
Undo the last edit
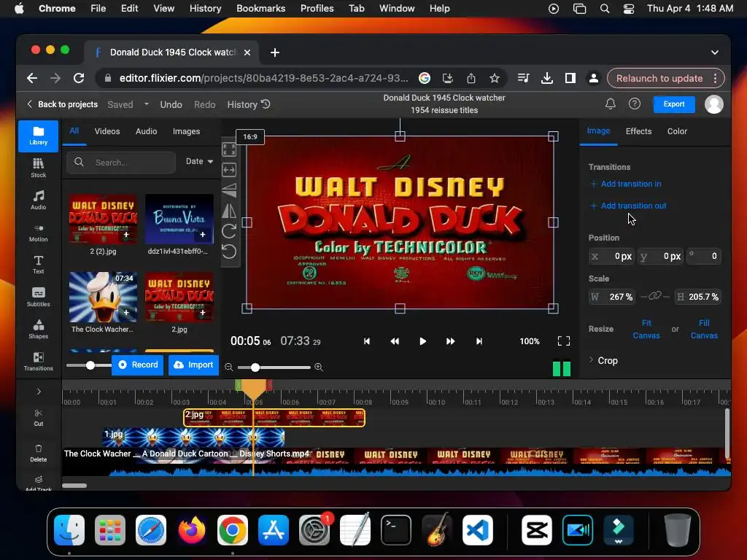click(x=171, y=104)
